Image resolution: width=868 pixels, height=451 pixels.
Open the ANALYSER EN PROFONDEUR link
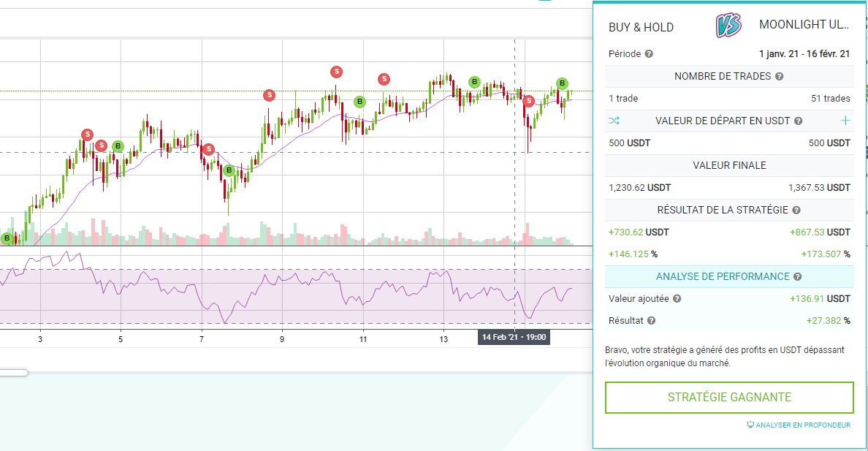click(x=799, y=425)
